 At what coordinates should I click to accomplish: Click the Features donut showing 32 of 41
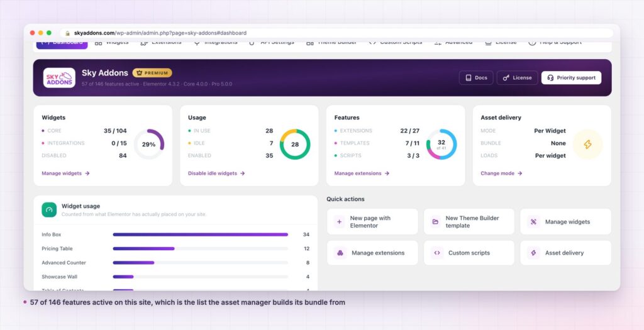[441, 144]
